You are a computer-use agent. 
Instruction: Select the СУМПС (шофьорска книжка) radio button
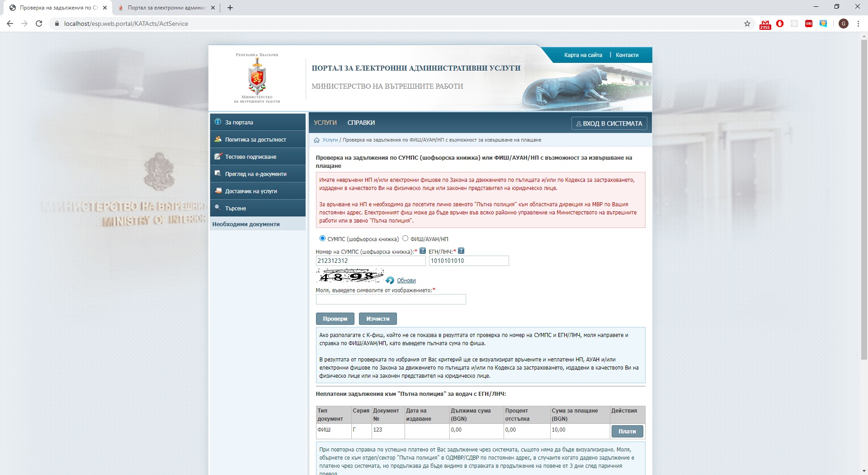tap(322, 238)
